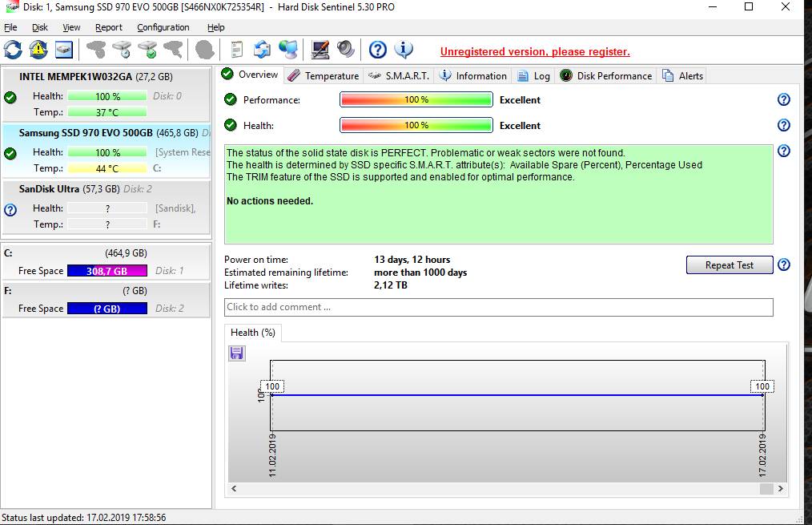Click the info bubble toolbar icon
Viewport: 812px width, 525px height.
tap(404, 50)
